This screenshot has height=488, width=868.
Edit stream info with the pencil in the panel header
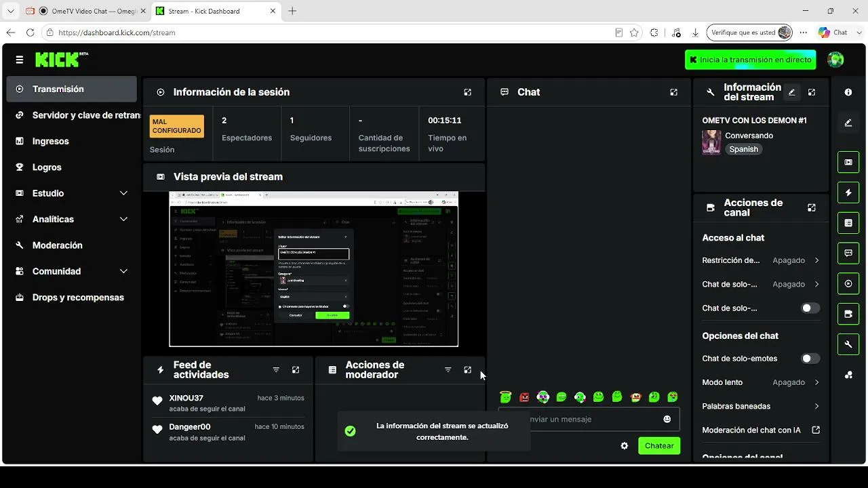[x=792, y=92]
